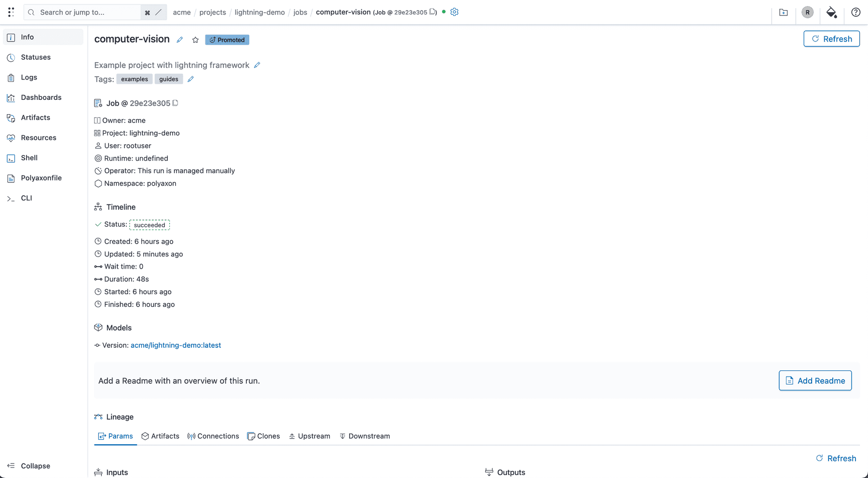Open the user avatar R menu

[x=807, y=12]
